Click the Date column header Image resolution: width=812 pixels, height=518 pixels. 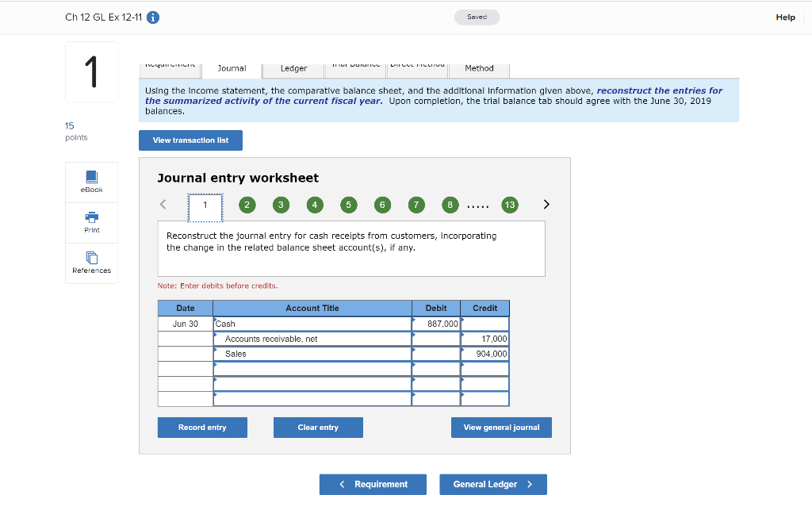tap(186, 309)
